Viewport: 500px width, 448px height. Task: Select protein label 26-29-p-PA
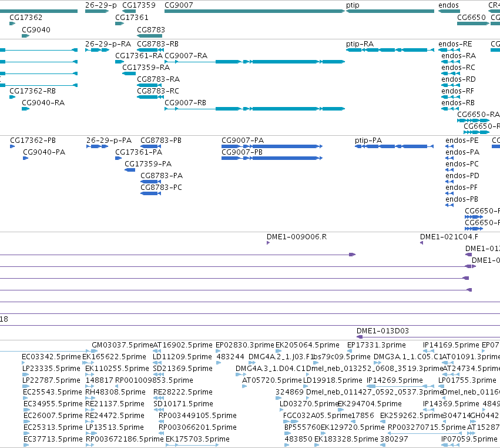(109, 141)
